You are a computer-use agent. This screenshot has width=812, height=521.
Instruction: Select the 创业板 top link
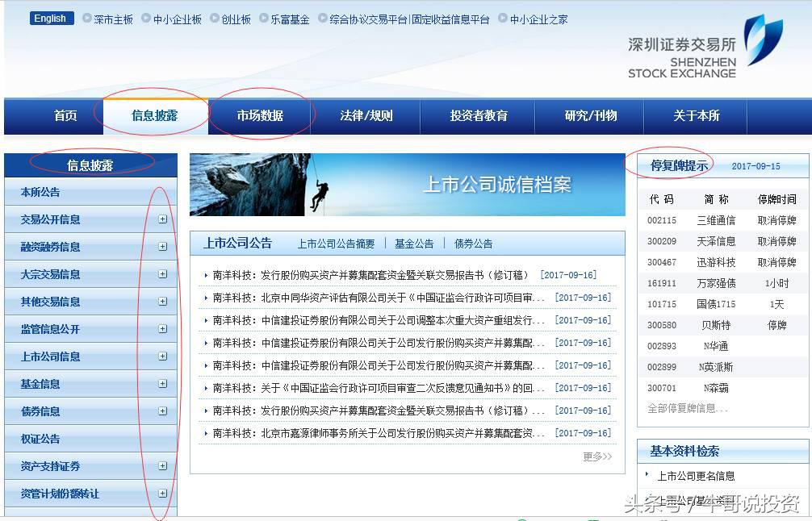(x=230, y=19)
